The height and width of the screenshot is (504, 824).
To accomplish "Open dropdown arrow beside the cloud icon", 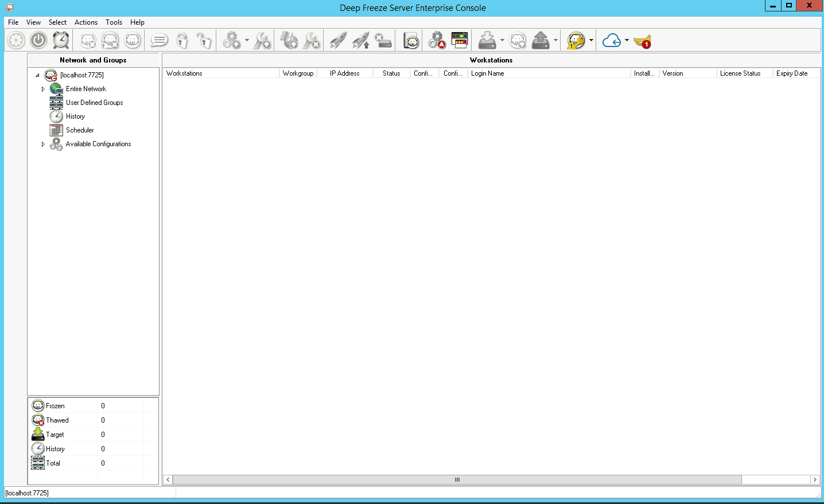I will [x=627, y=41].
